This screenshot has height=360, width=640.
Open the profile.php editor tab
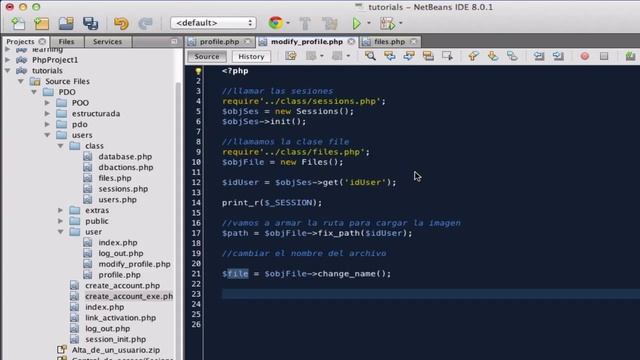coord(219,42)
